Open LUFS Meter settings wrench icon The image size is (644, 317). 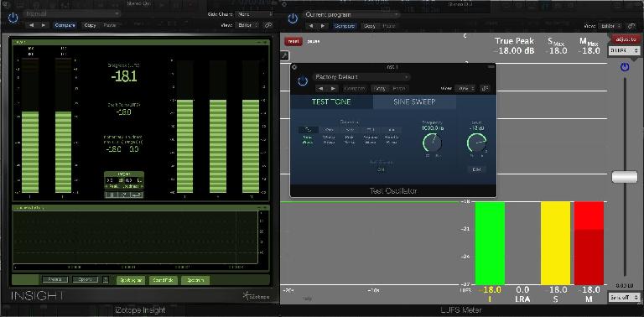click(284, 55)
